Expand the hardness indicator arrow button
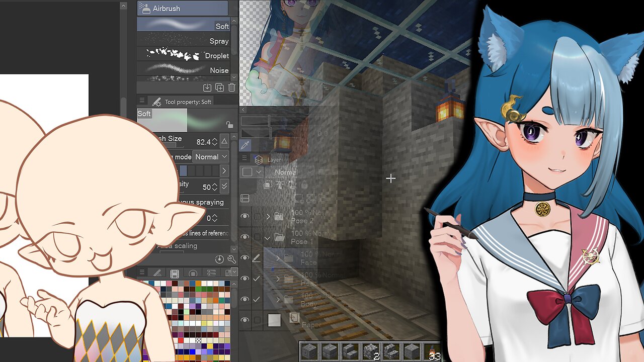Viewport: 644px width, 362px height. (224, 171)
